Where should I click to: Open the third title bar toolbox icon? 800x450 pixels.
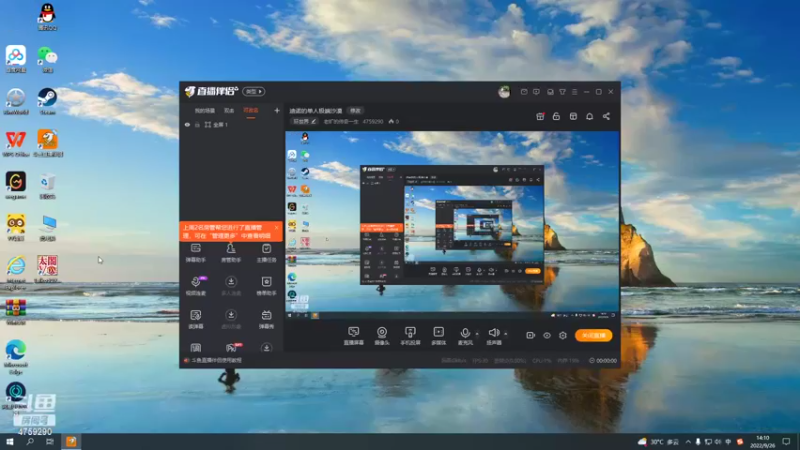pos(550,92)
